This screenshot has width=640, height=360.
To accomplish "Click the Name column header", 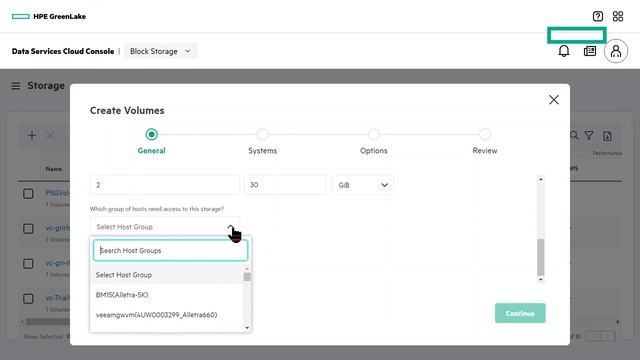I will pyautogui.click(x=53, y=169).
